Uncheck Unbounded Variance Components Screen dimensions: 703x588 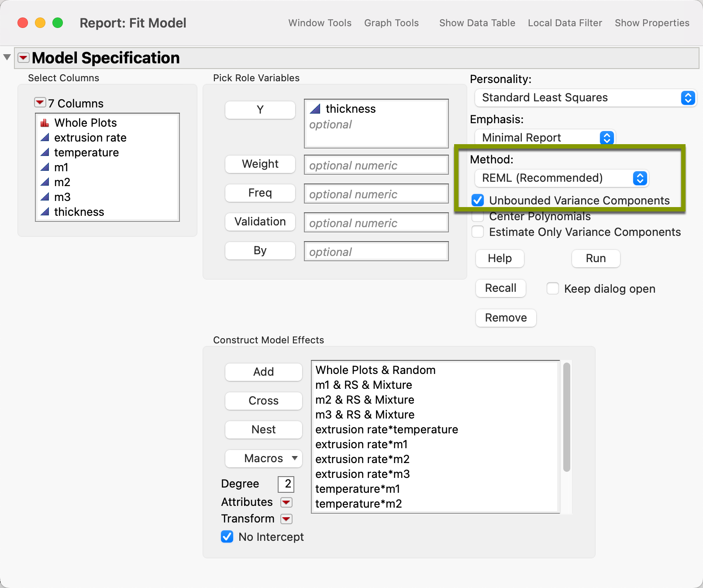coord(478,200)
